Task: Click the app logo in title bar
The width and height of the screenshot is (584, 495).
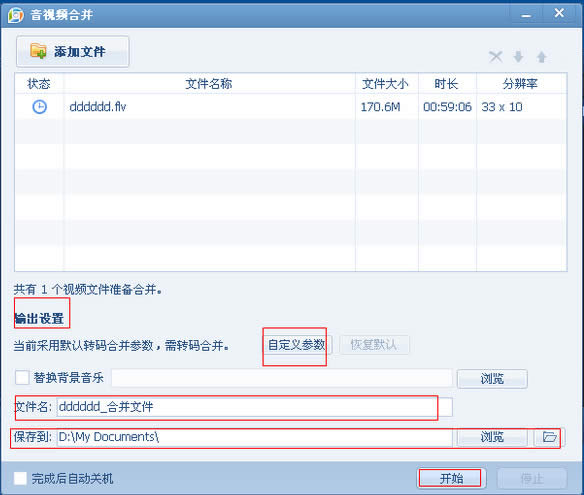Action: (x=16, y=15)
